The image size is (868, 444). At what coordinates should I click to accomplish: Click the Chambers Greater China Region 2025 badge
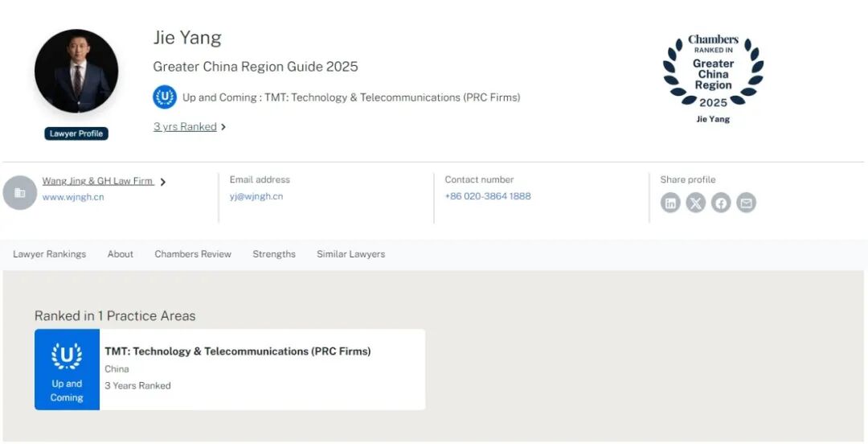(x=713, y=79)
